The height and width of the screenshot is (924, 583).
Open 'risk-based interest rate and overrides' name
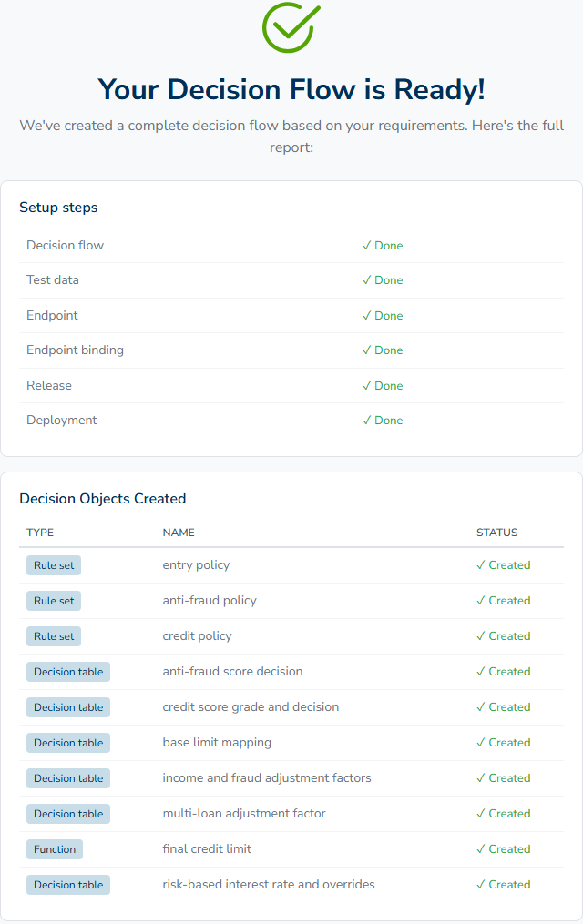point(269,885)
